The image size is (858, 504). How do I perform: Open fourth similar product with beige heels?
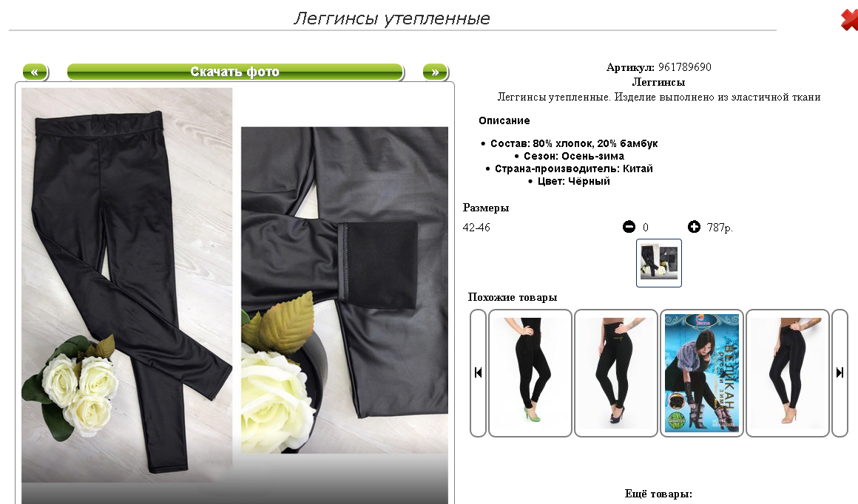click(x=788, y=372)
